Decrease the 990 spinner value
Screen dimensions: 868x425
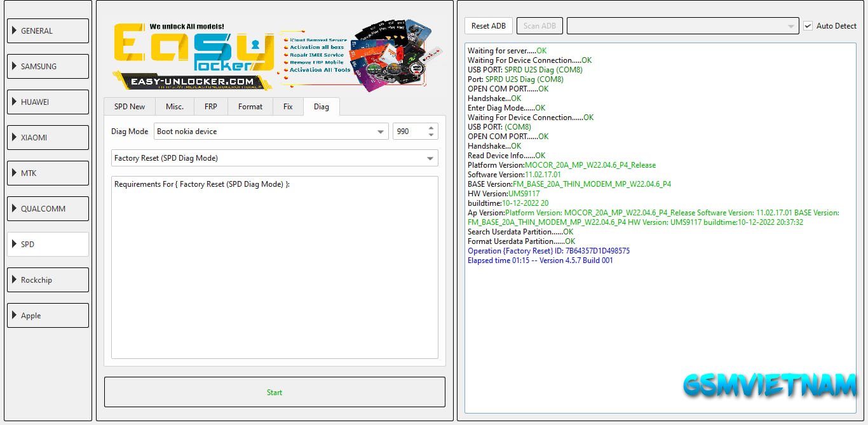[x=431, y=135]
